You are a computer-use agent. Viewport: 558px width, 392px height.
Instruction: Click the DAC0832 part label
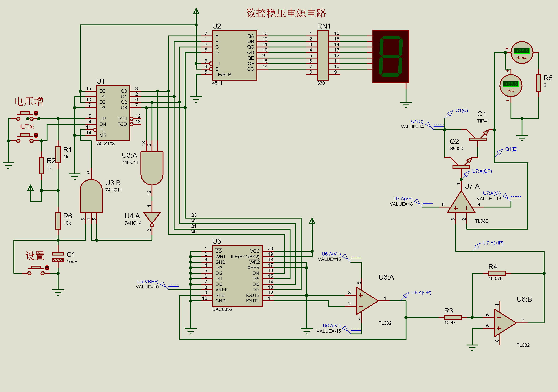pos(222,309)
